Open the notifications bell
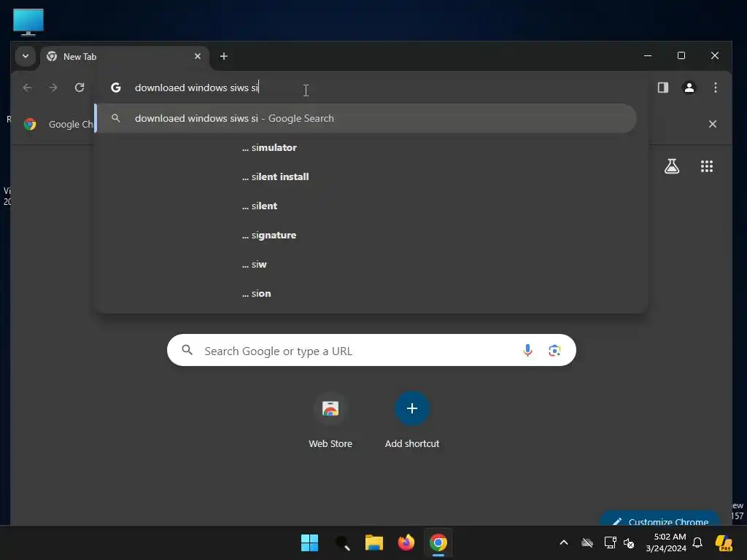The height and width of the screenshot is (560, 747). point(697,542)
